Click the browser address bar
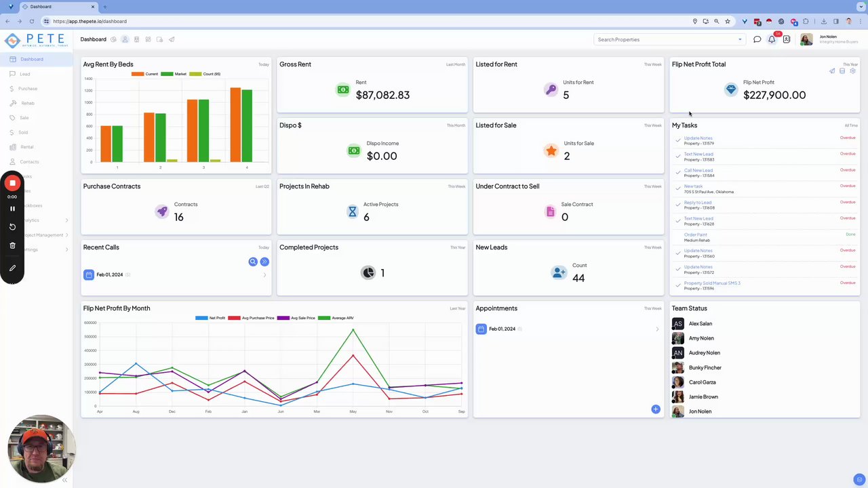The image size is (868, 488). click(x=366, y=21)
